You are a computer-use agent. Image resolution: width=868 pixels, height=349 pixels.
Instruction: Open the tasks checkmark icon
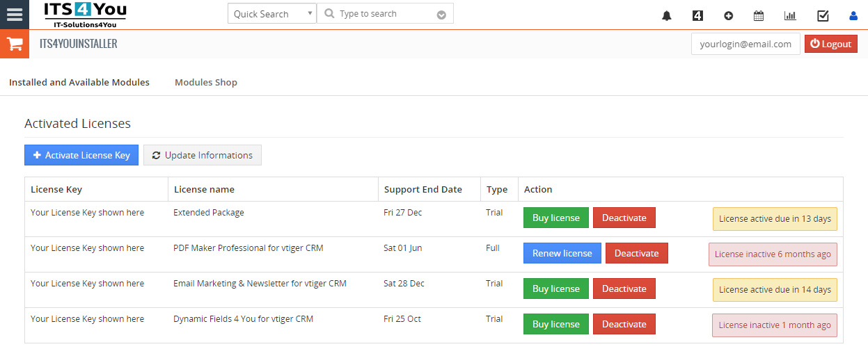(823, 16)
